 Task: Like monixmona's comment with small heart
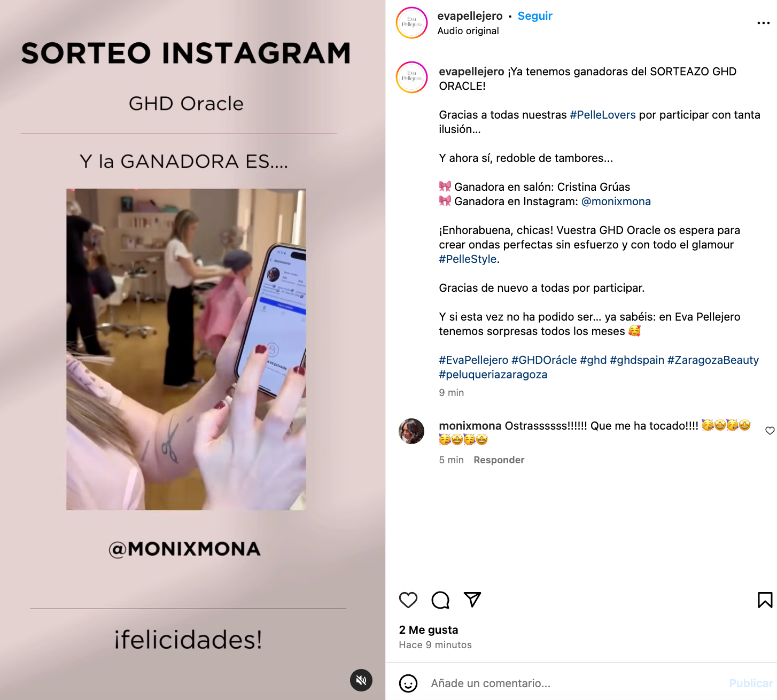[x=770, y=431]
